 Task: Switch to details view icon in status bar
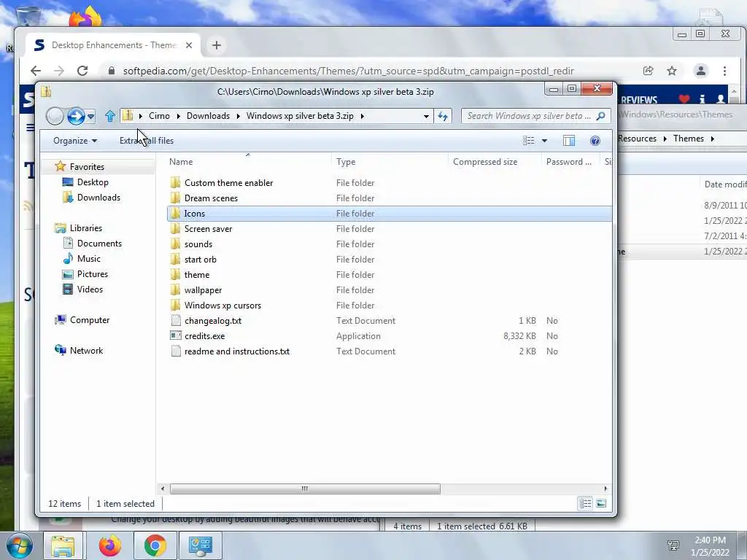pos(586,503)
